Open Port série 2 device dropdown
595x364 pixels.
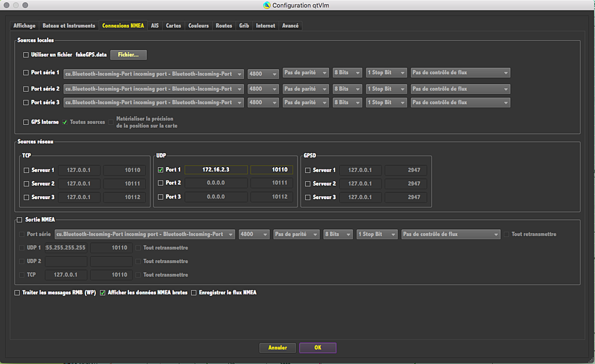point(153,89)
